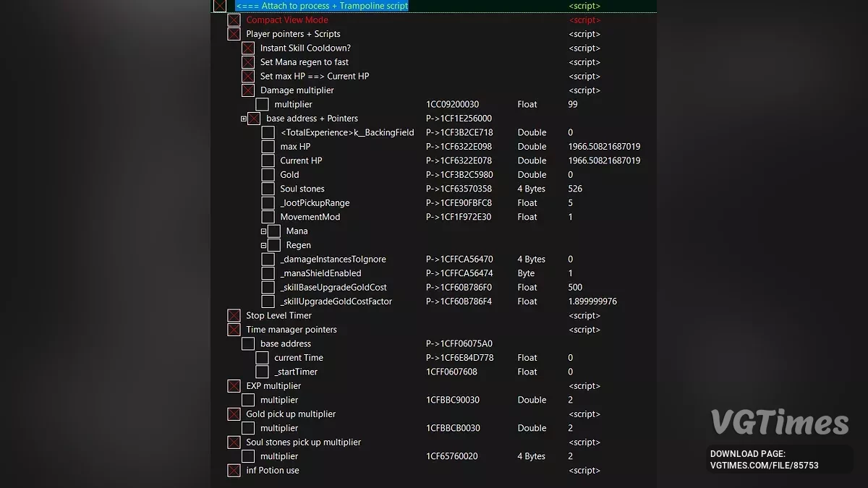The image size is (868, 488).
Task: Click address P->1CF1E256000
Action: tap(459, 119)
